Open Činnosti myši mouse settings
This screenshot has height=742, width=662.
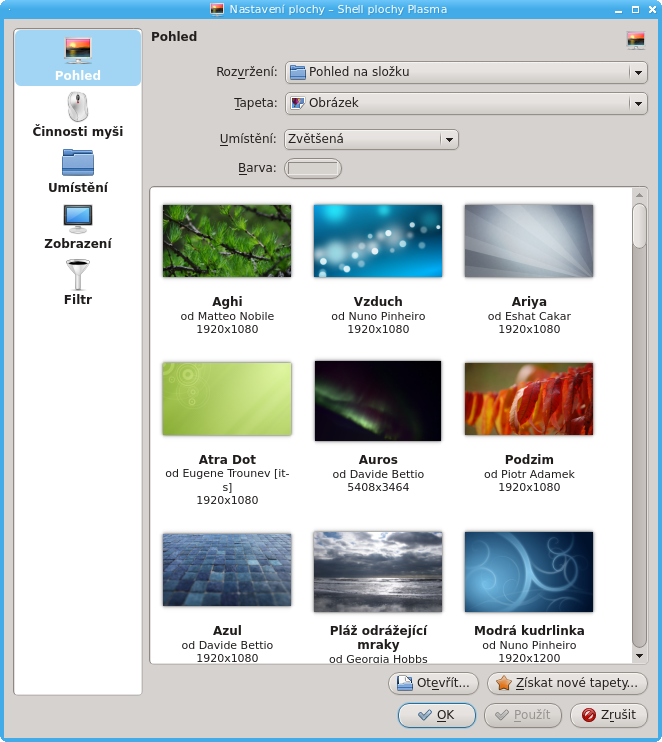click(78, 115)
